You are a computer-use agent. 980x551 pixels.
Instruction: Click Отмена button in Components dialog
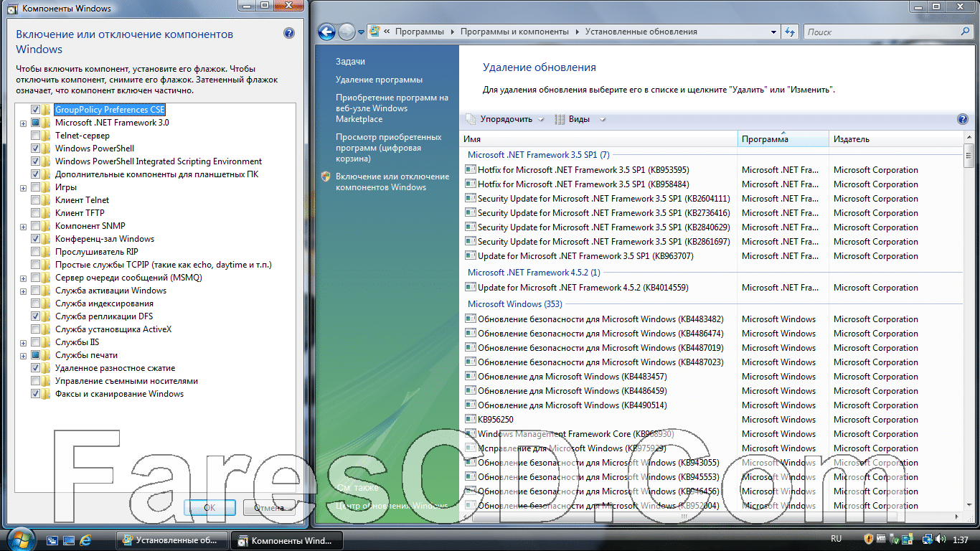pyautogui.click(x=269, y=507)
